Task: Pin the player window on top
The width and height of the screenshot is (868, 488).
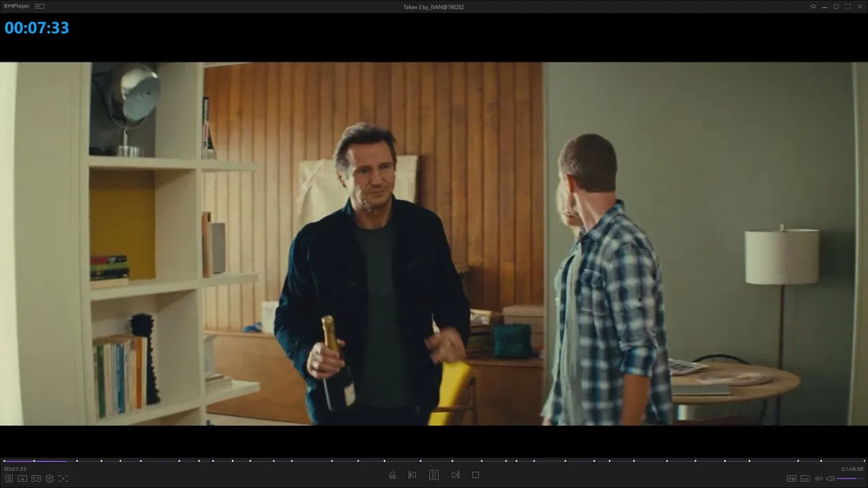Action: (813, 6)
